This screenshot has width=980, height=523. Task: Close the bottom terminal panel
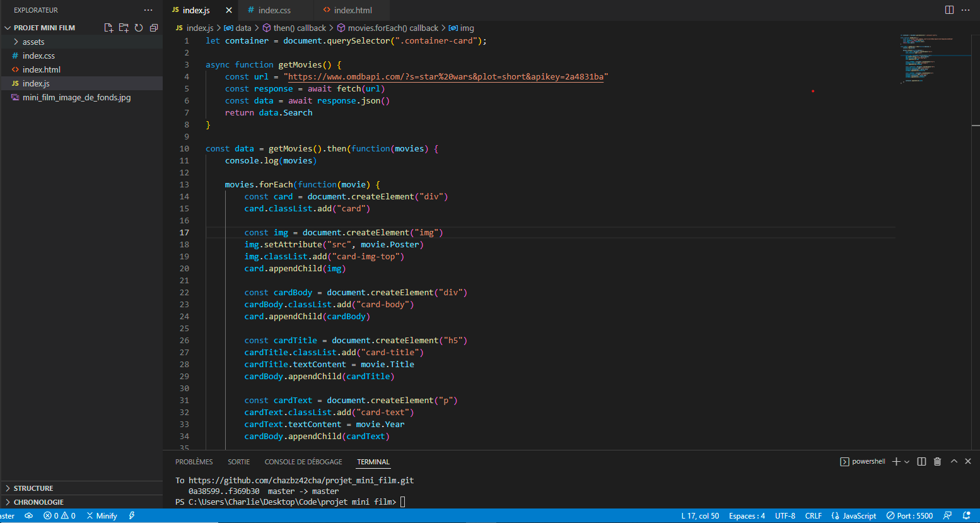pyautogui.click(x=968, y=462)
